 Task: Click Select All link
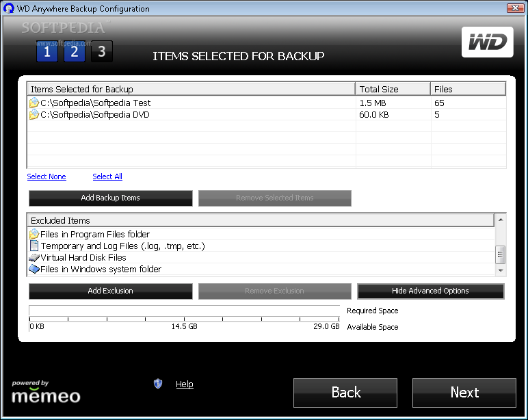pos(107,176)
